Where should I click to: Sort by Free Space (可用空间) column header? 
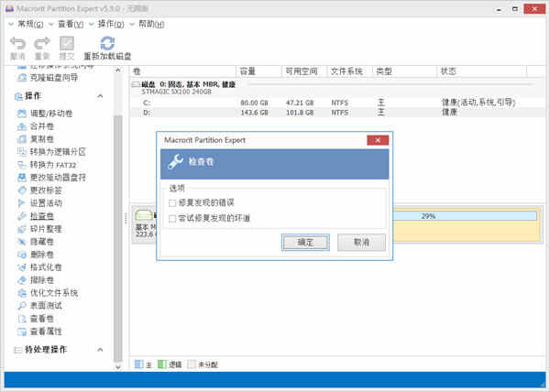pos(304,71)
